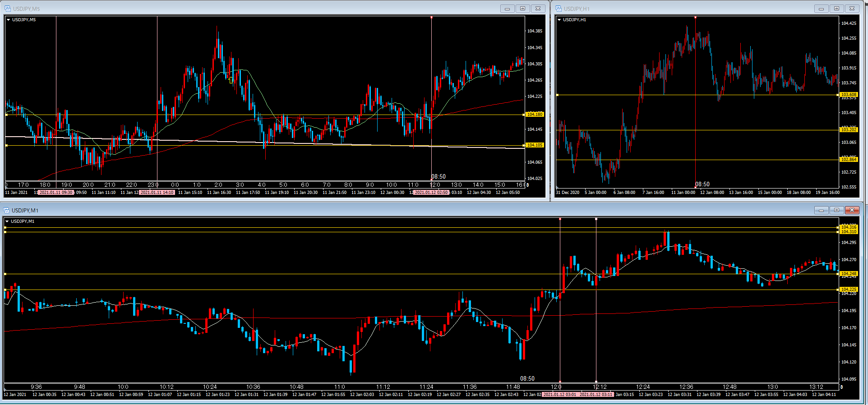The height and width of the screenshot is (405, 868).
Task: Select the 104.225 price label on M1 chart
Action: 848,290
